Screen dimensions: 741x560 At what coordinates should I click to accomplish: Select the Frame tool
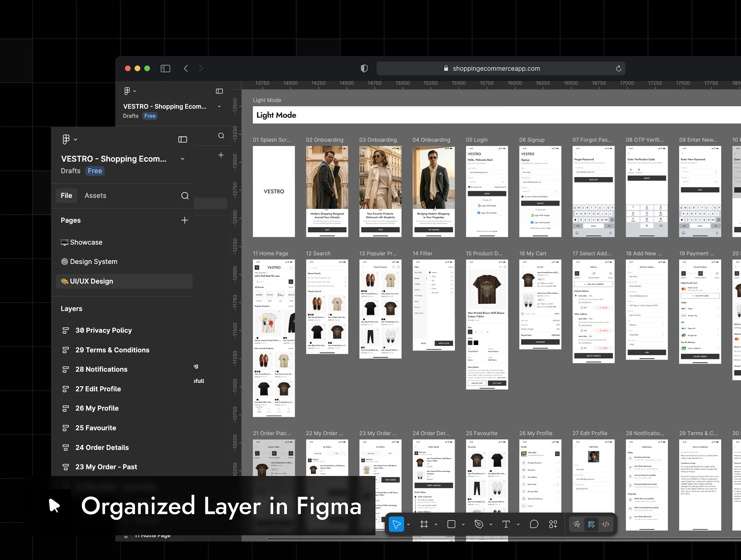pos(424,524)
